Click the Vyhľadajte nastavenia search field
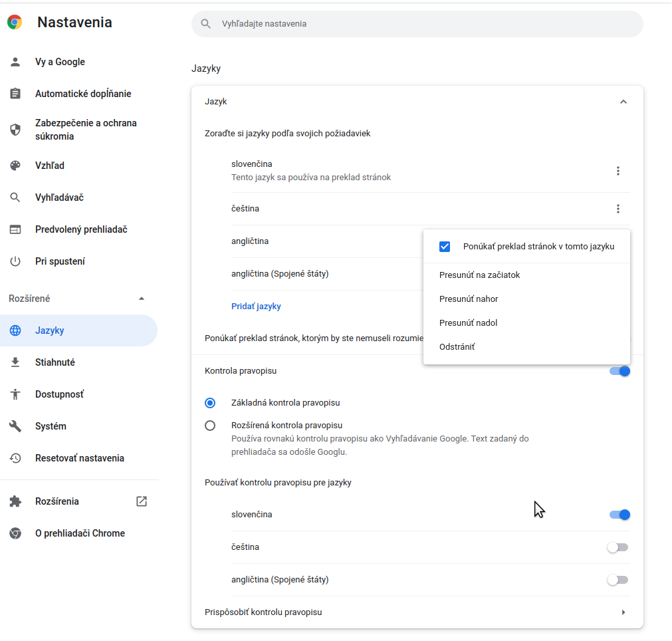The width and height of the screenshot is (672, 641). [x=425, y=24]
